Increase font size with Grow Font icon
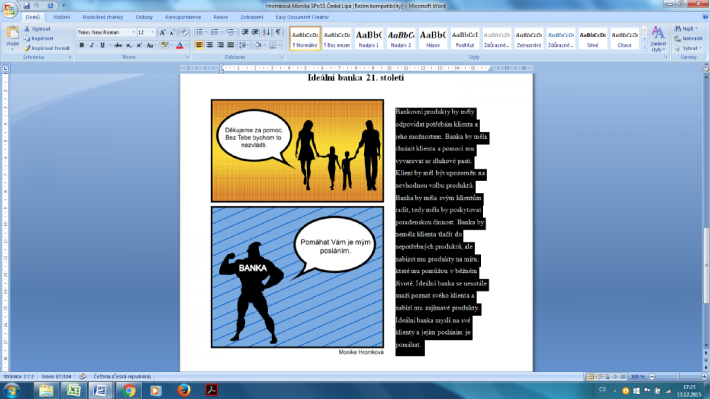Viewport: 710px width, 399px height. pyautogui.click(x=162, y=33)
